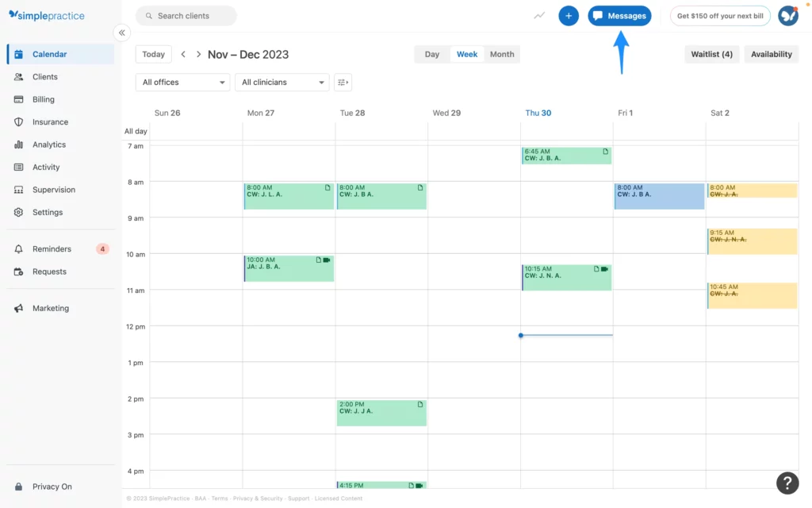Open the analytics trend line icon
The image size is (812, 508).
tap(539, 16)
